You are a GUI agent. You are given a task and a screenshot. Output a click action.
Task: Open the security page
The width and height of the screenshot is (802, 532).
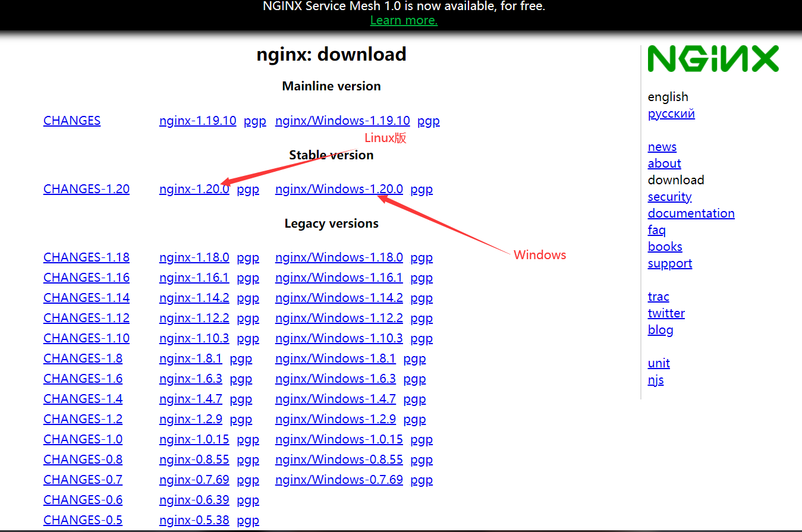pyautogui.click(x=669, y=197)
